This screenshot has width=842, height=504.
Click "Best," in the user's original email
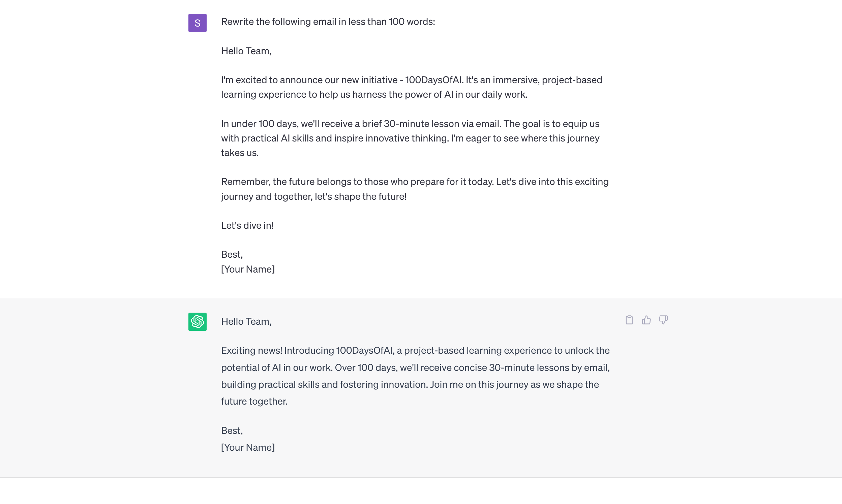point(232,254)
